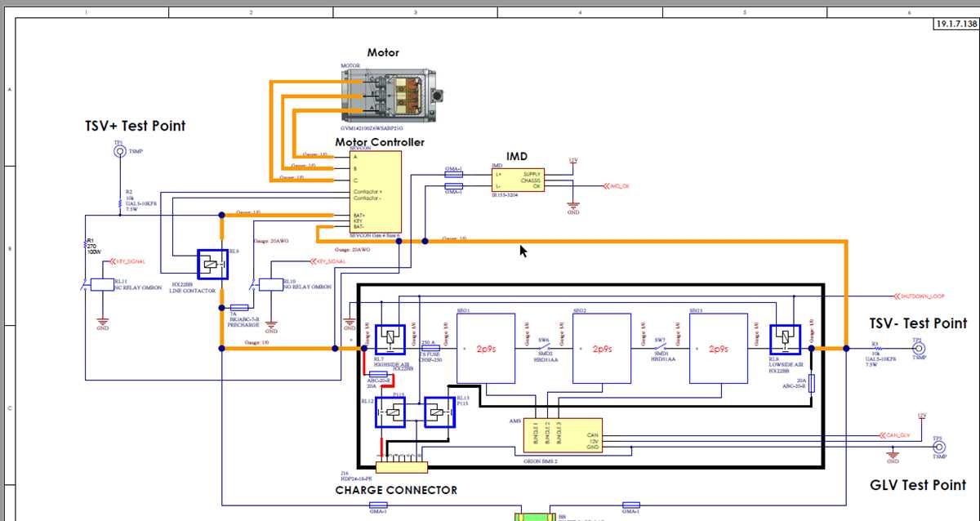Viewport: 980px width, 521px height.
Task: Click the IMD_OK net port
Action: [x=617, y=186]
